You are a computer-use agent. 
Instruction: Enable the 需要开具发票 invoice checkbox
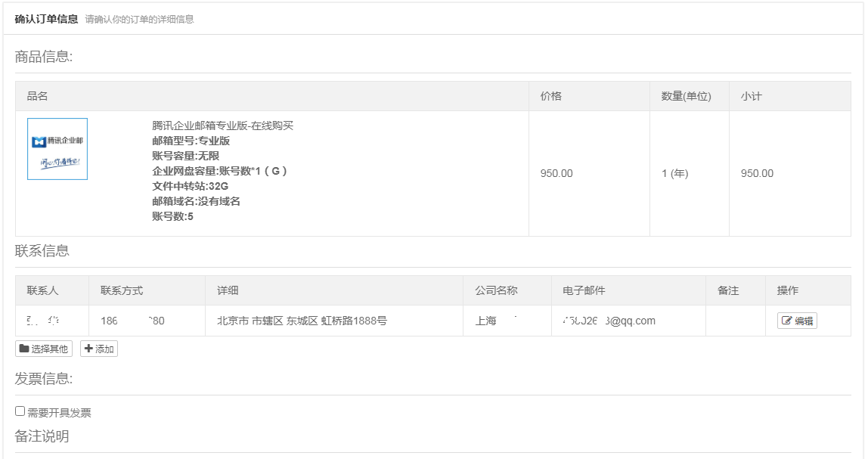click(20, 411)
